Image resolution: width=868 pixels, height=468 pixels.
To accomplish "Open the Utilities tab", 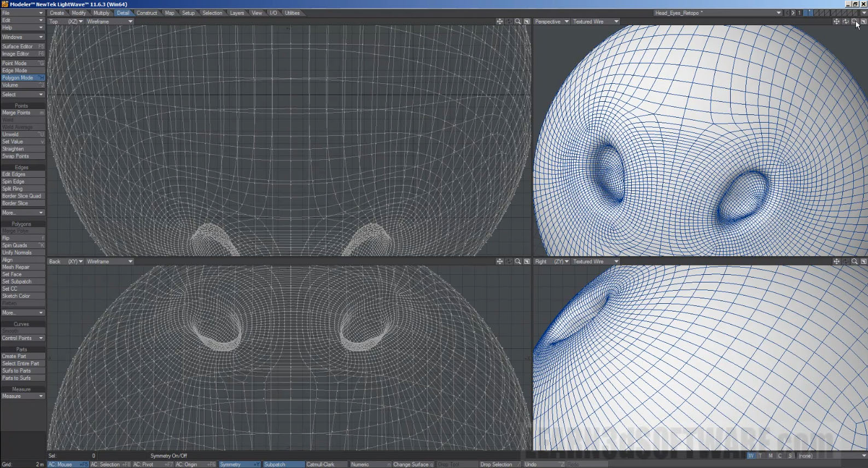I will [292, 13].
